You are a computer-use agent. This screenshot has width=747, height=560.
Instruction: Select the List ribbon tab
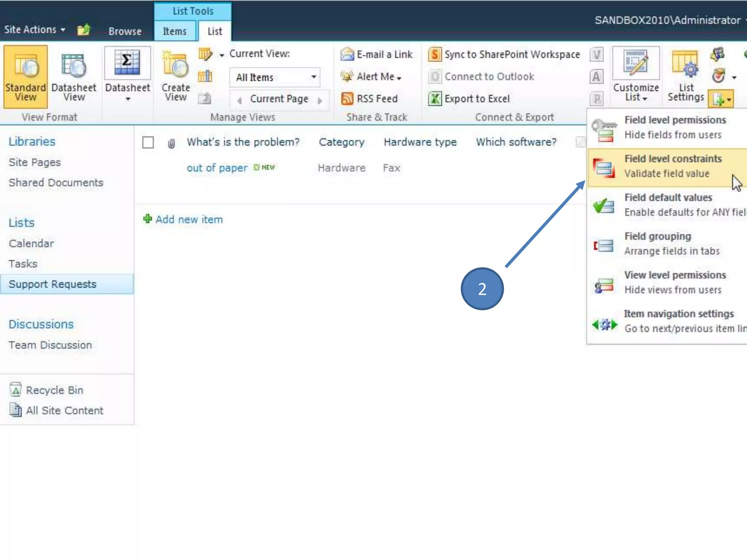[x=214, y=31]
